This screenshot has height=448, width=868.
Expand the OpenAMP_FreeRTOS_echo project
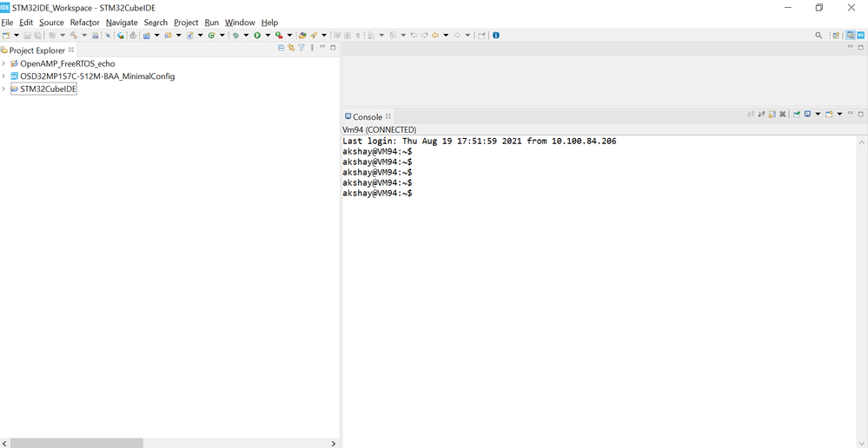point(3,63)
